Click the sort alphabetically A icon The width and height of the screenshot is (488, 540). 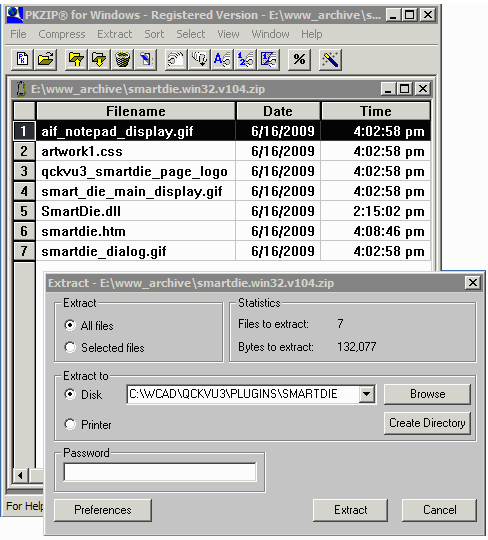click(x=222, y=60)
